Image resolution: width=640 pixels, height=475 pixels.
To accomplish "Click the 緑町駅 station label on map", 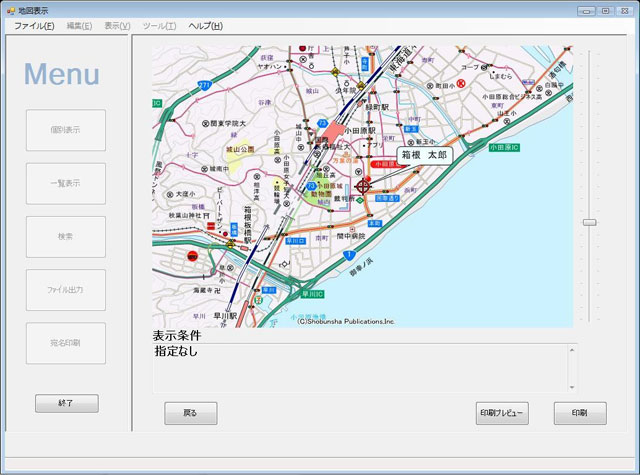I will click(377, 107).
